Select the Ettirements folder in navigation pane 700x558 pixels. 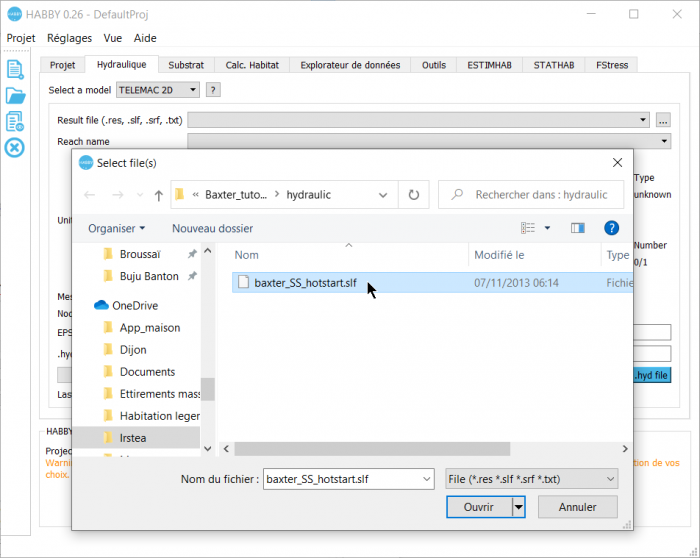[x=159, y=394]
